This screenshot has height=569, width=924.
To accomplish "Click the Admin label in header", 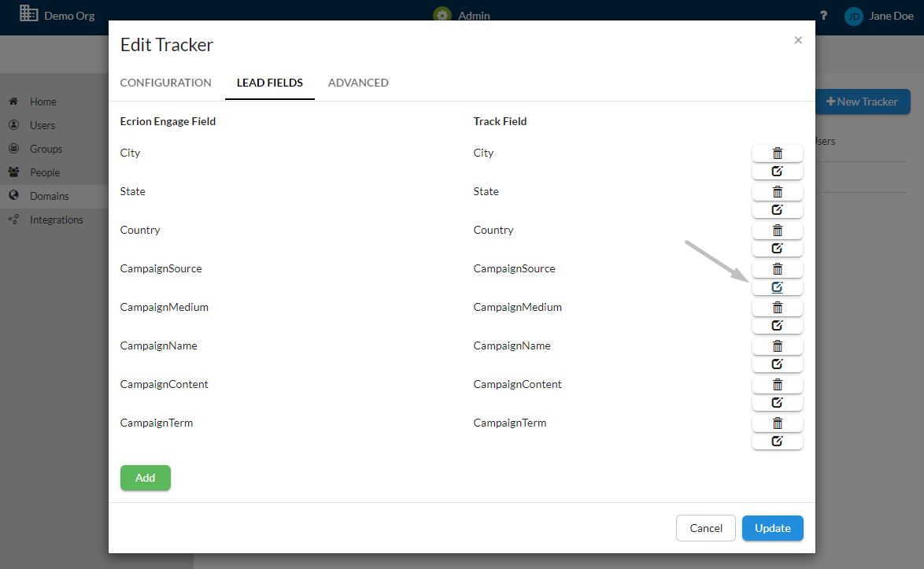I will pyautogui.click(x=474, y=16).
